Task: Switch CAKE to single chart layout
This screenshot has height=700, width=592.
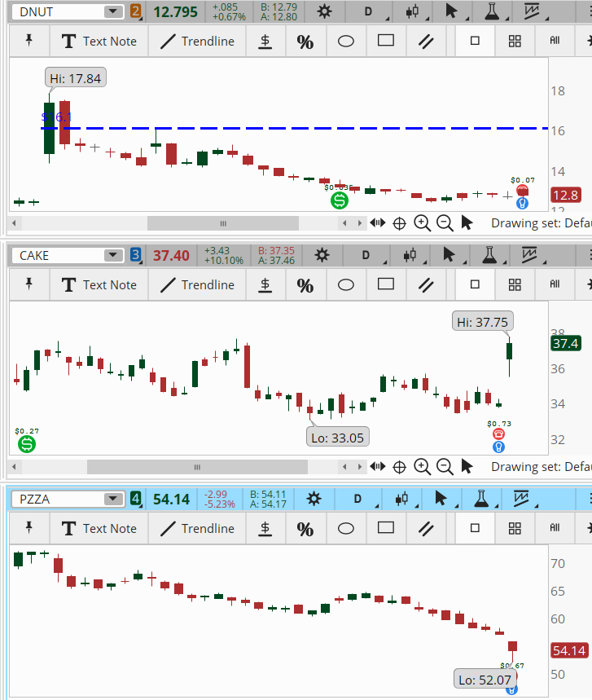Action: point(475,285)
